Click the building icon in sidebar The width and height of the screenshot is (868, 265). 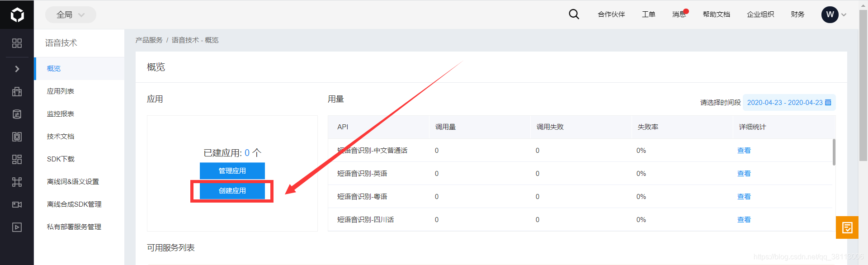click(17, 91)
